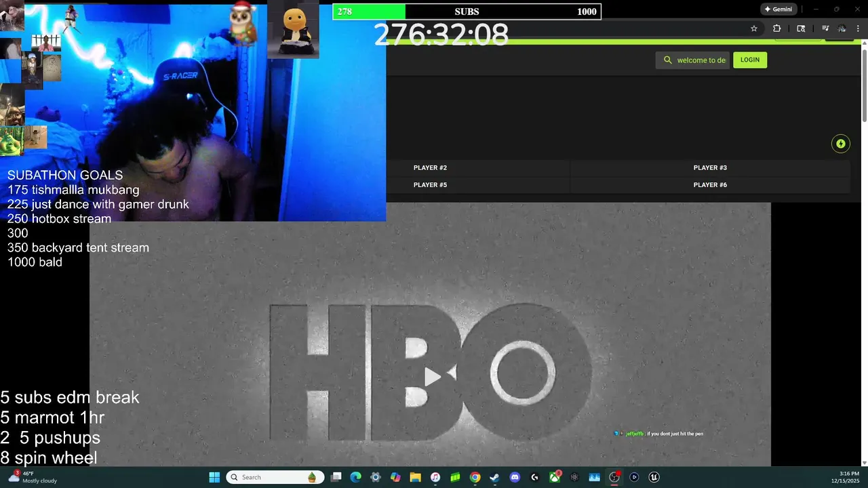Open the blue picture app taskbar icon
The width and height of the screenshot is (868, 488).
[x=595, y=477]
